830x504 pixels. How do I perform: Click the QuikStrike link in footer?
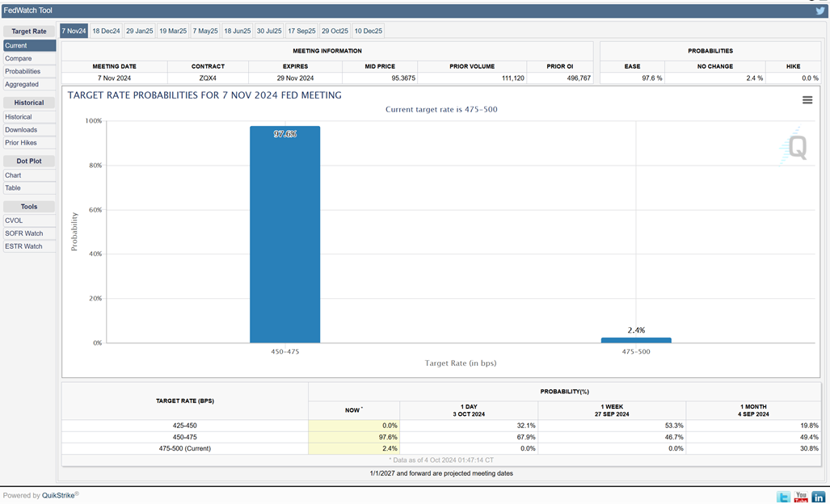[58, 495]
